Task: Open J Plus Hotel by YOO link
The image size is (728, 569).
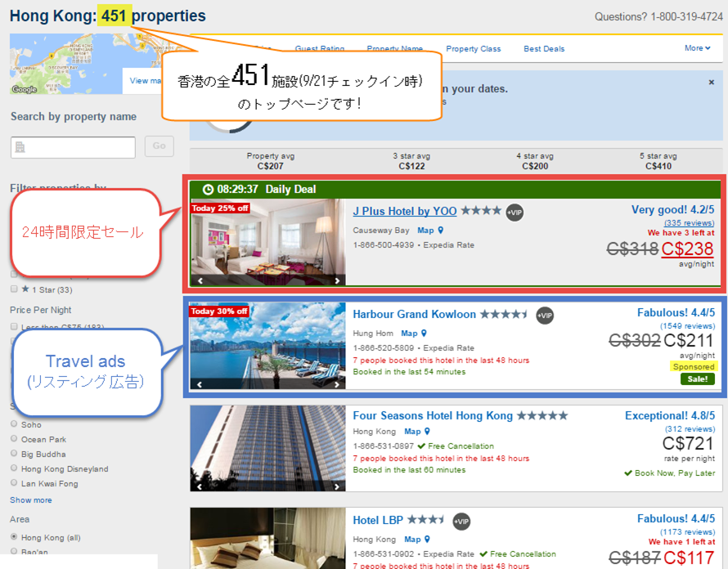Action: 404,211
